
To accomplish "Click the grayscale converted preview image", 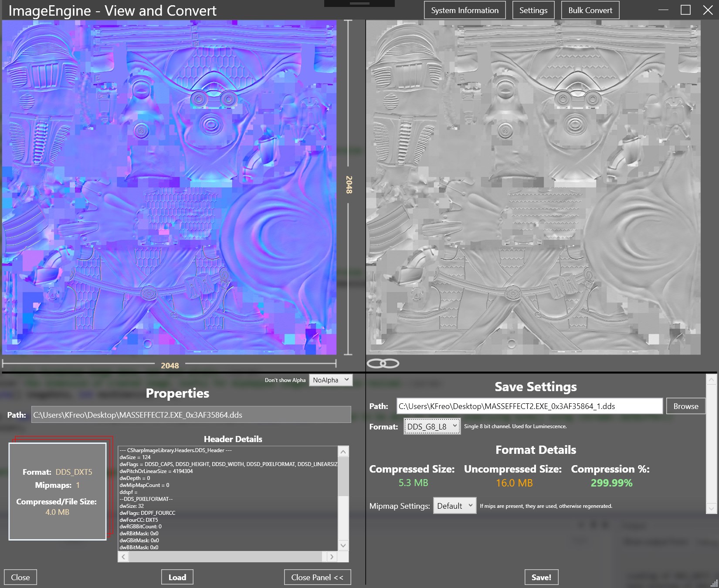I will (533, 187).
